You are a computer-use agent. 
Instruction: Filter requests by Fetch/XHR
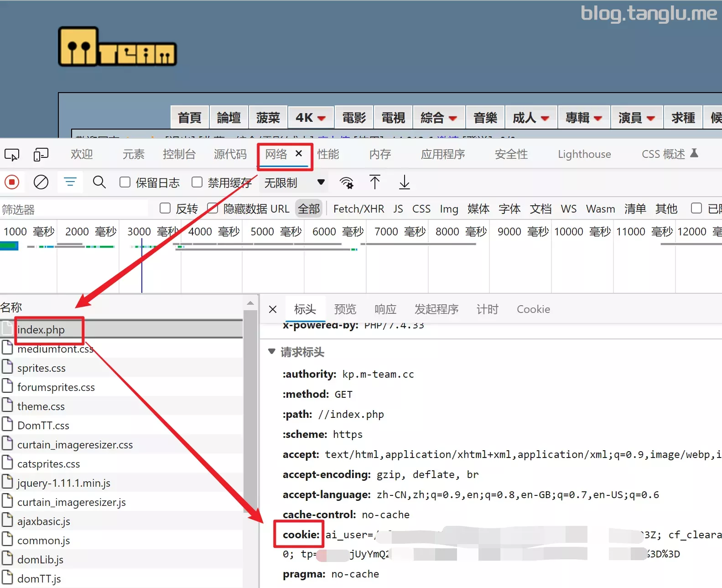[x=358, y=209]
